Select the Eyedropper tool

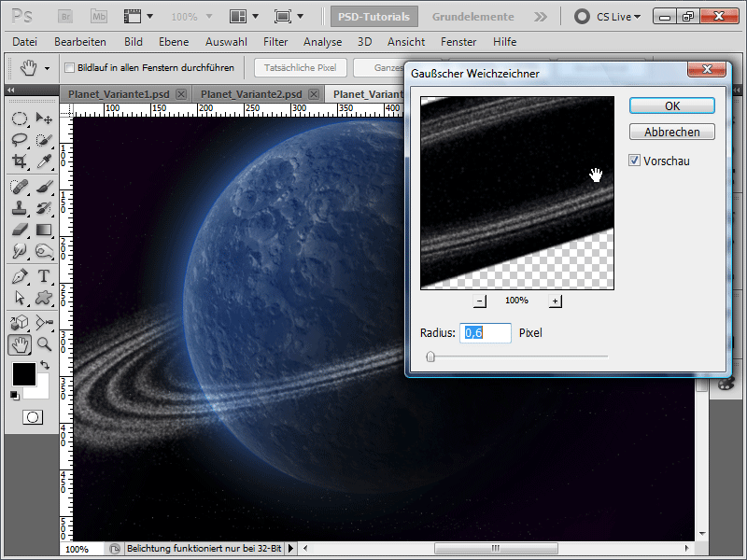click(44, 161)
